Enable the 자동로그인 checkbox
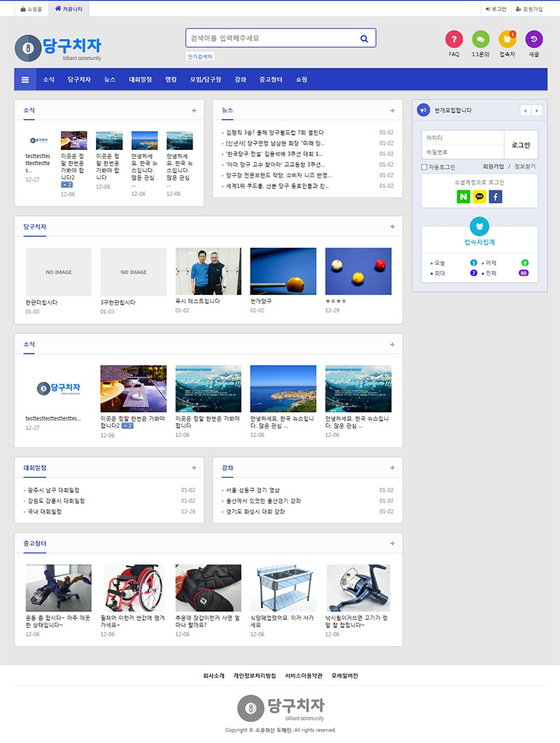 coord(424,167)
